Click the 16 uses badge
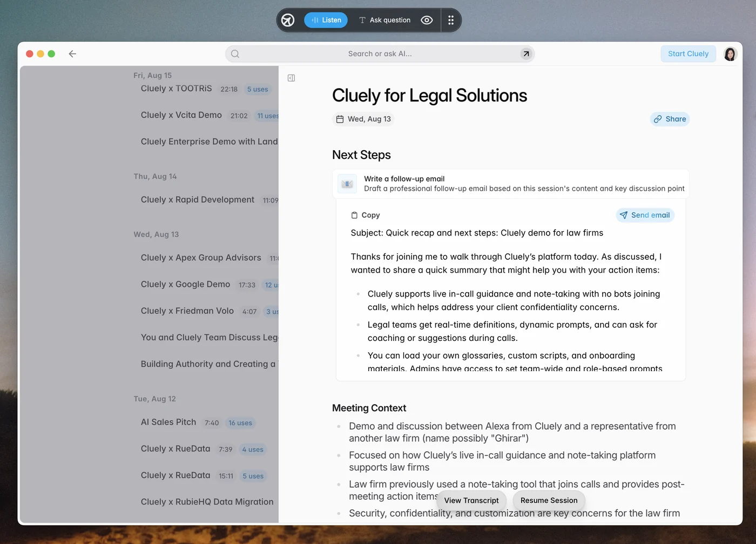 click(x=240, y=423)
